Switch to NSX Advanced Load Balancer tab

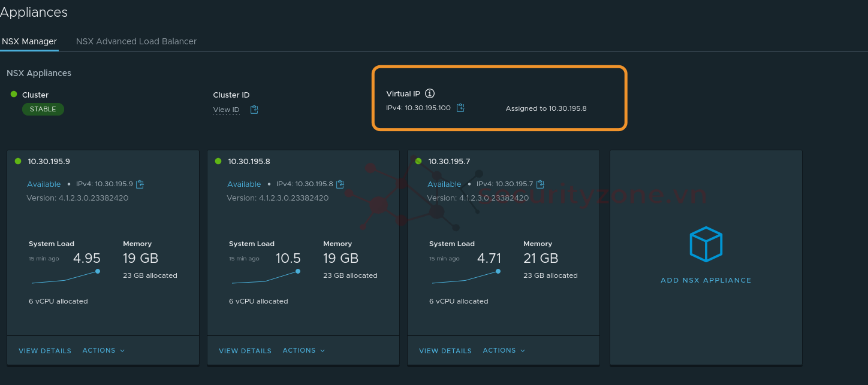(x=136, y=41)
